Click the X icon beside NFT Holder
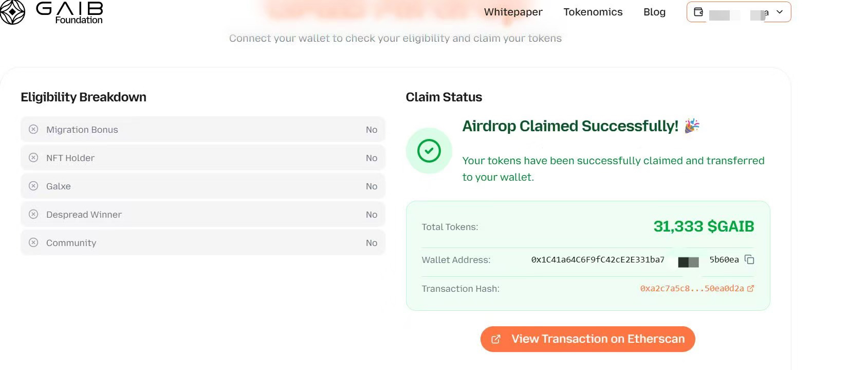The height and width of the screenshot is (370, 868). [33, 158]
